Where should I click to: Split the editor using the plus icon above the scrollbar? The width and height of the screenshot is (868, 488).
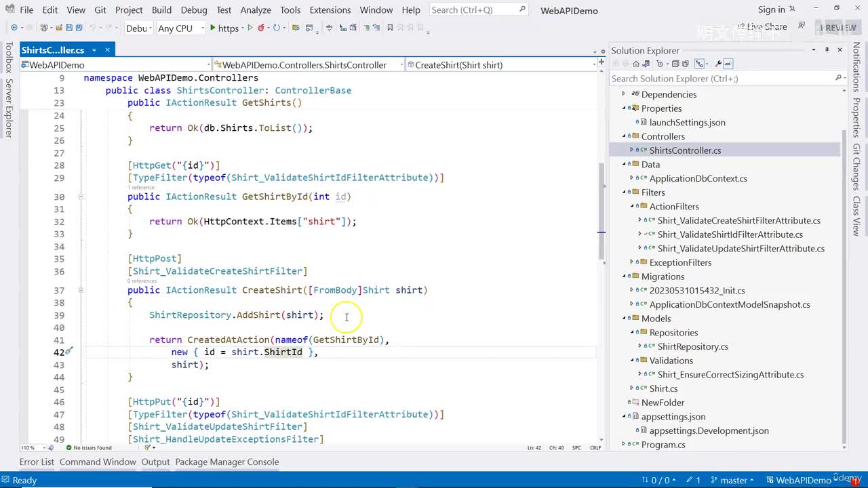601,63
